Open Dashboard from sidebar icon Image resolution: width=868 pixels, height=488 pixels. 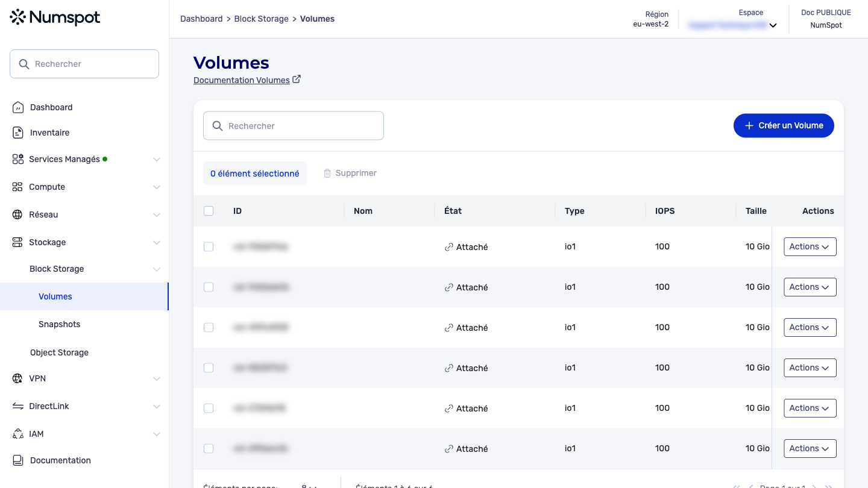point(18,107)
